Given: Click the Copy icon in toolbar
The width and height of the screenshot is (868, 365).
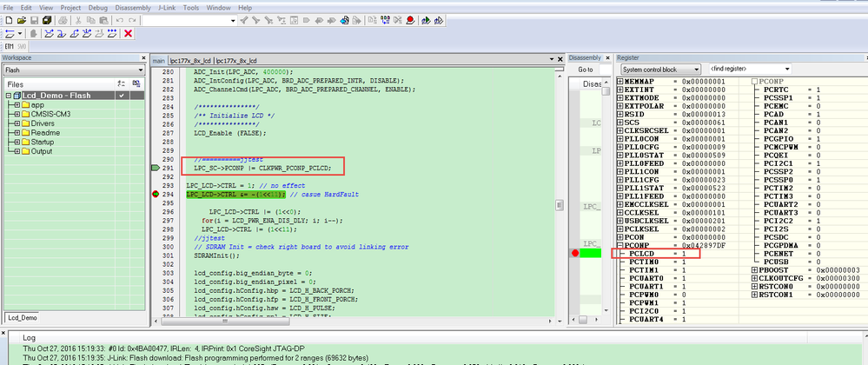Looking at the screenshot, I should click(x=91, y=21).
